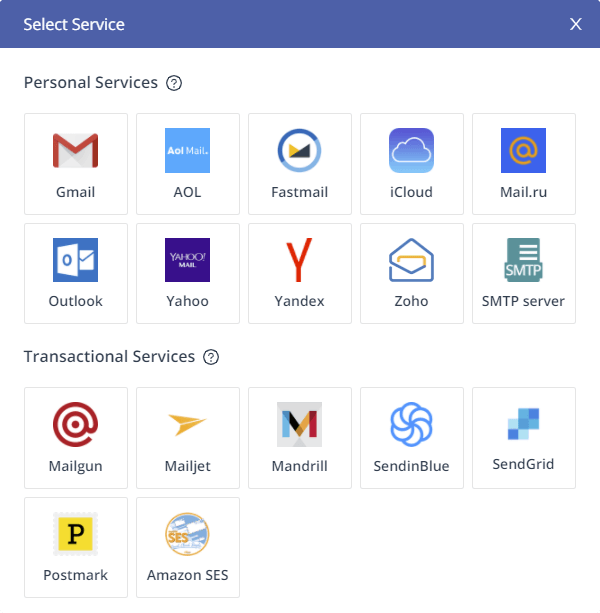Select the Gmail service icon

point(76,163)
